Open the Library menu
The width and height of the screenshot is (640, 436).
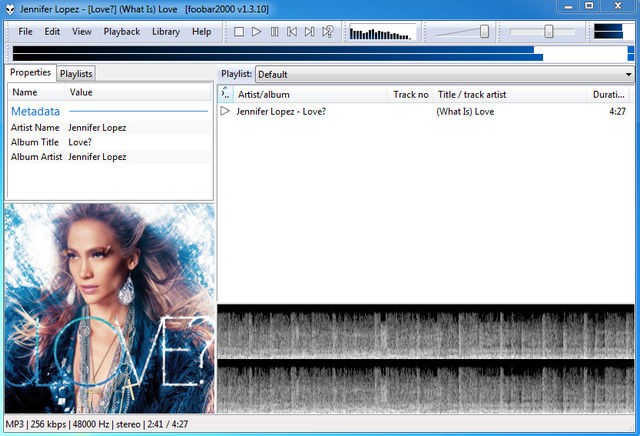tap(166, 32)
